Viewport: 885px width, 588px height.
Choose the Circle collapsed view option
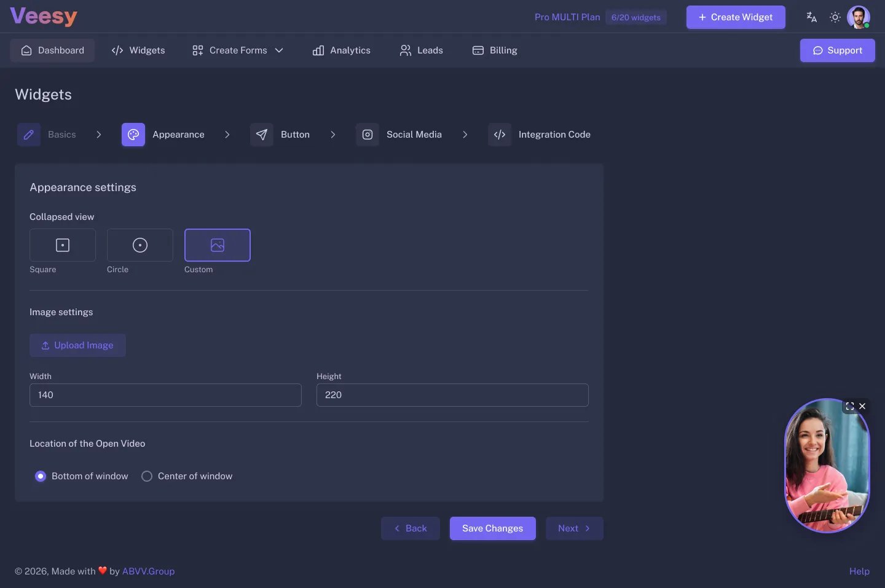click(x=140, y=245)
